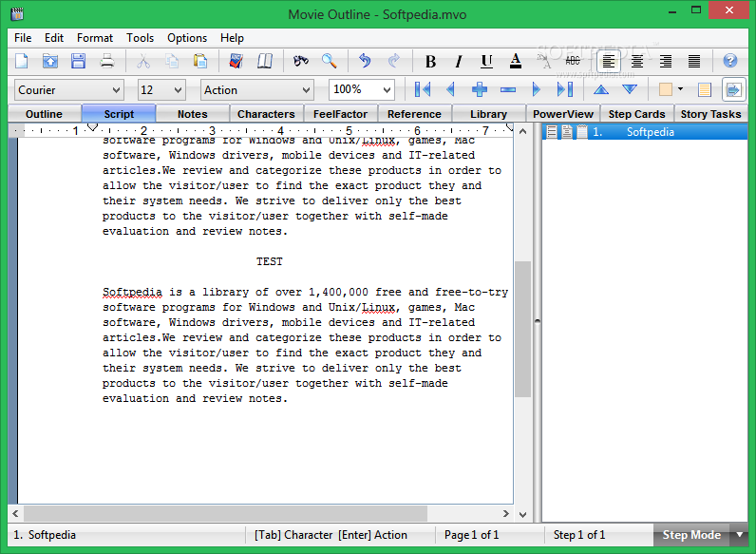Open the Options menu

[187, 38]
